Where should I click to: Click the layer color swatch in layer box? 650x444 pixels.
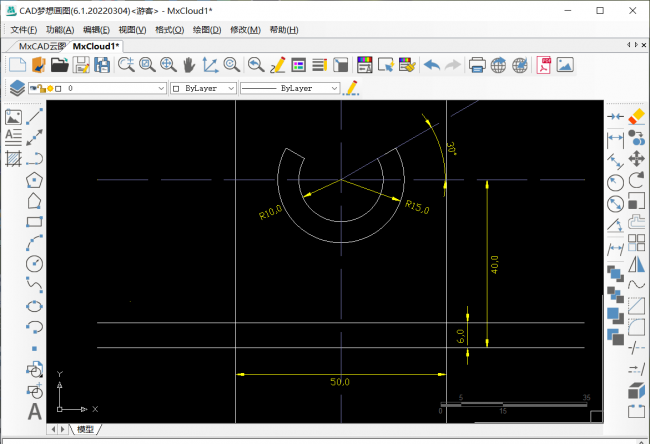coord(58,88)
